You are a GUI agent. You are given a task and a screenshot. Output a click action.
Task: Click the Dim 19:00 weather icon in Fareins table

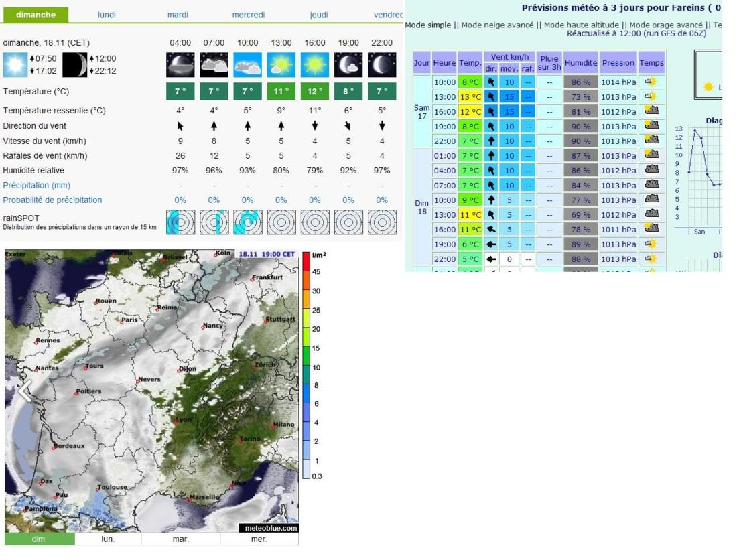[651, 244]
